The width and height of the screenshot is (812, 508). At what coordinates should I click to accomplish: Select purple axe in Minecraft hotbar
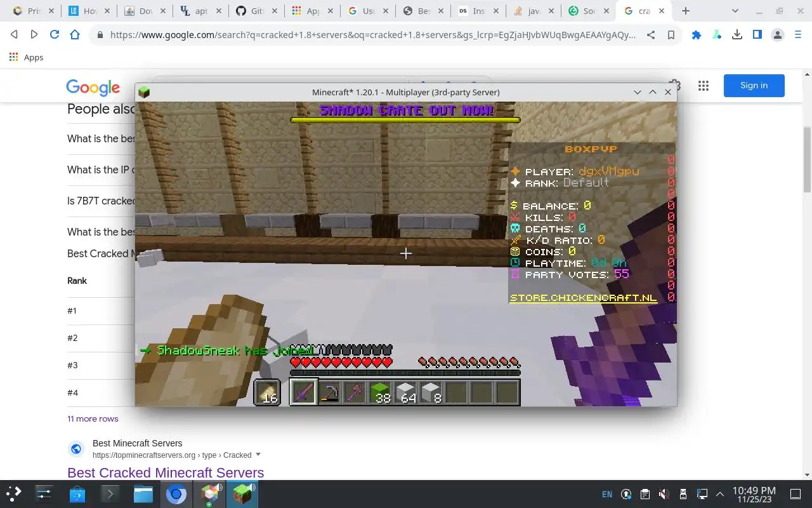point(355,392)
